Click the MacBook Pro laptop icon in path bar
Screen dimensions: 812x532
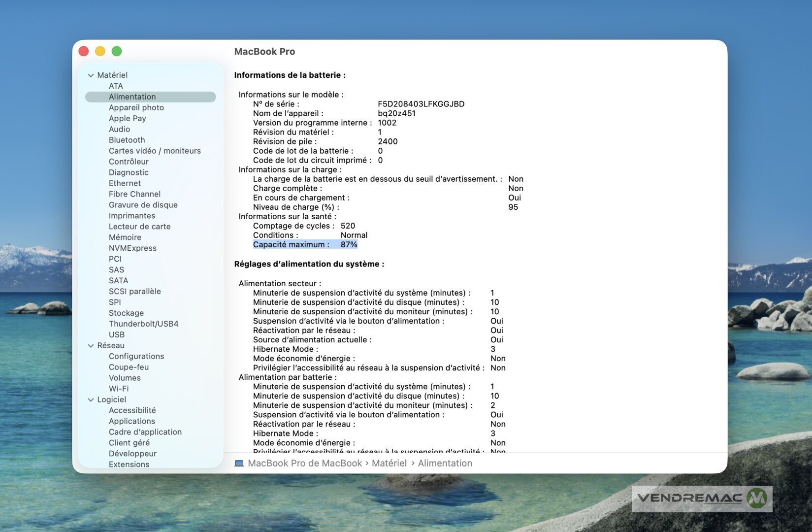tap(239, 464)
